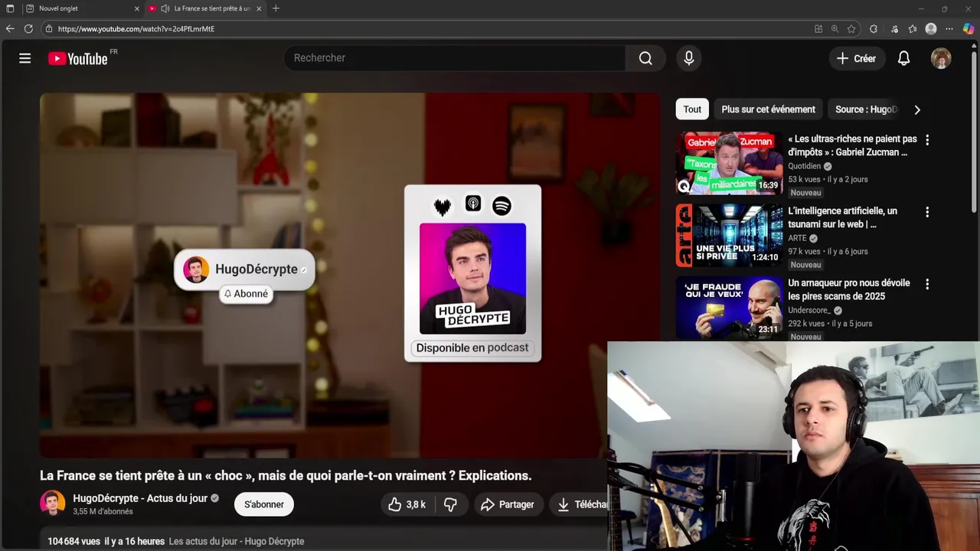Open browser profile icon
This screenshot has width=980, height=551.
[931, 29]
